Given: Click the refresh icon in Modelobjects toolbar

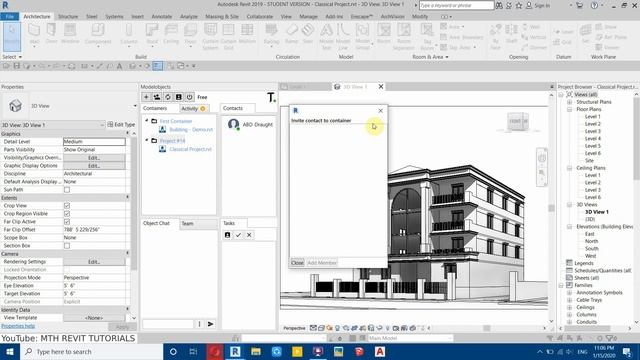Looking at the screenshot, I should pyautogui.click(x=168, y=97).
